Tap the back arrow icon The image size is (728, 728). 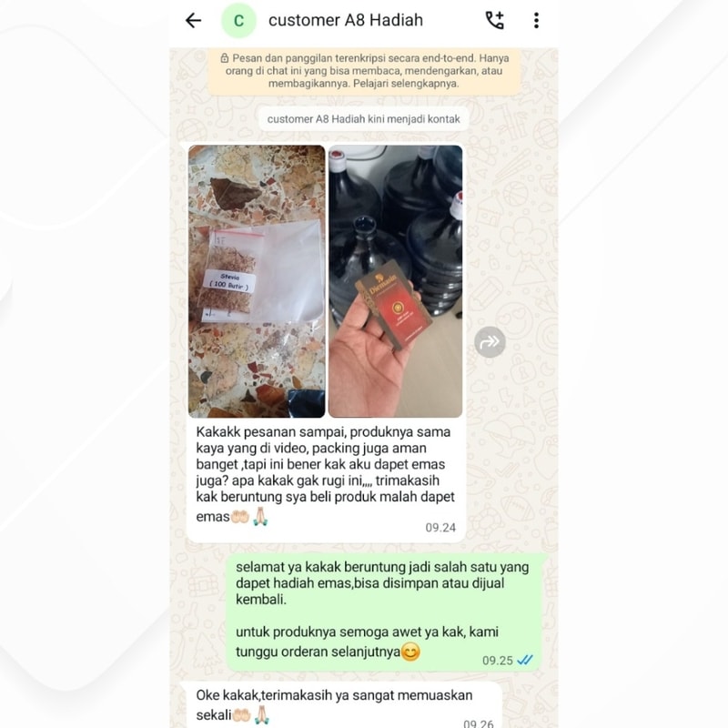pos(193,20)
